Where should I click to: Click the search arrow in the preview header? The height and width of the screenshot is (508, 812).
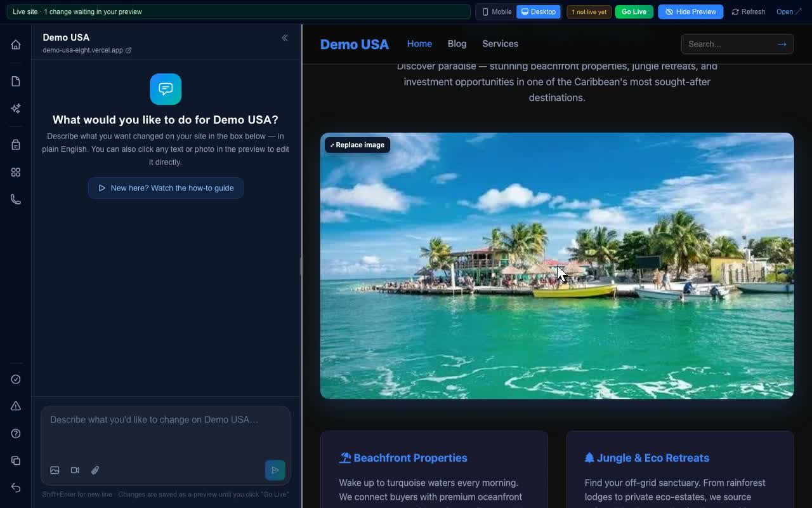click(x=782, y=44)
